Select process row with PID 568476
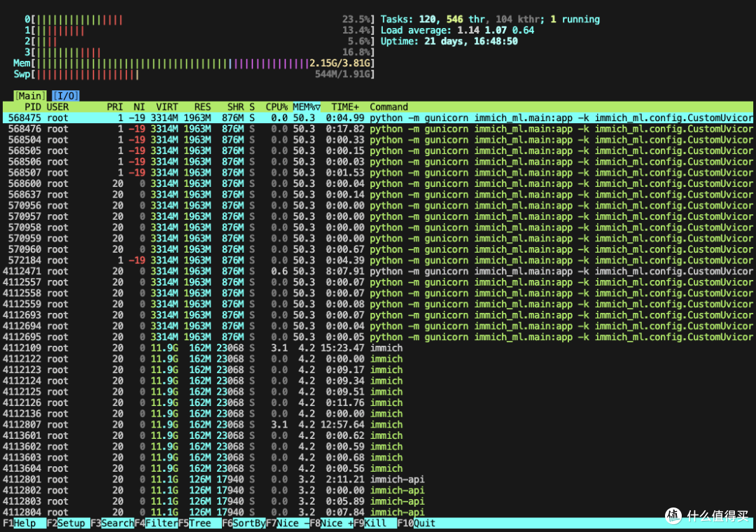 (x=378, y=129)
